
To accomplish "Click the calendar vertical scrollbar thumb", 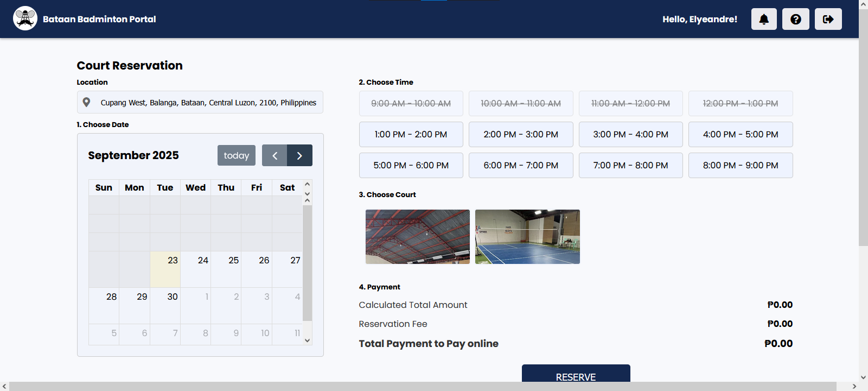I will [307, 263].
